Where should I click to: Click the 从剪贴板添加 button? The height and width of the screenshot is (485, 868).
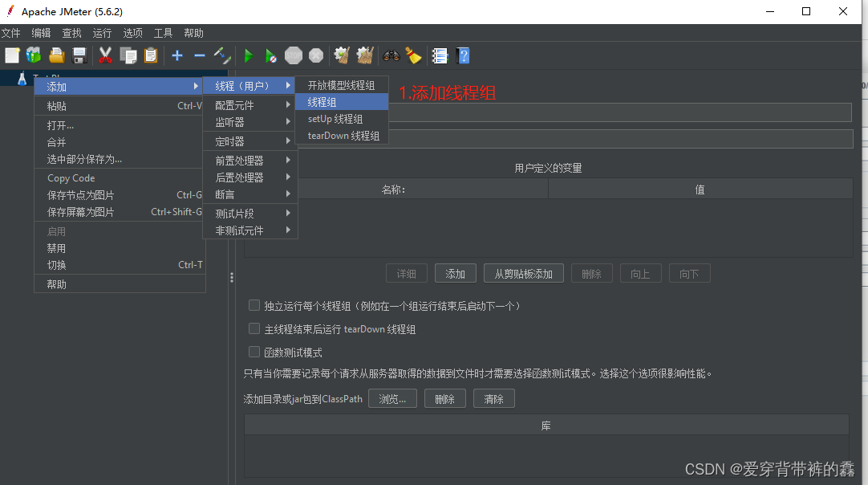tap(524, 273)
